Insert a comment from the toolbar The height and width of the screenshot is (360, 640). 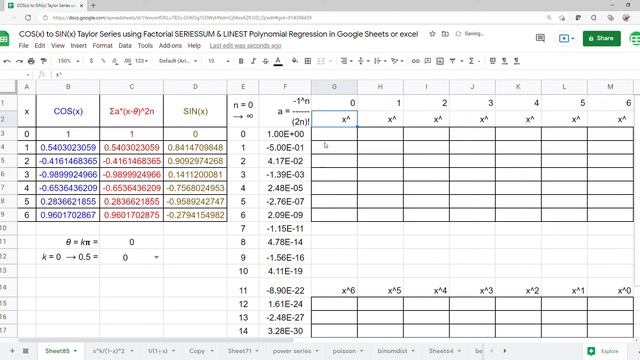click(427, 61)
